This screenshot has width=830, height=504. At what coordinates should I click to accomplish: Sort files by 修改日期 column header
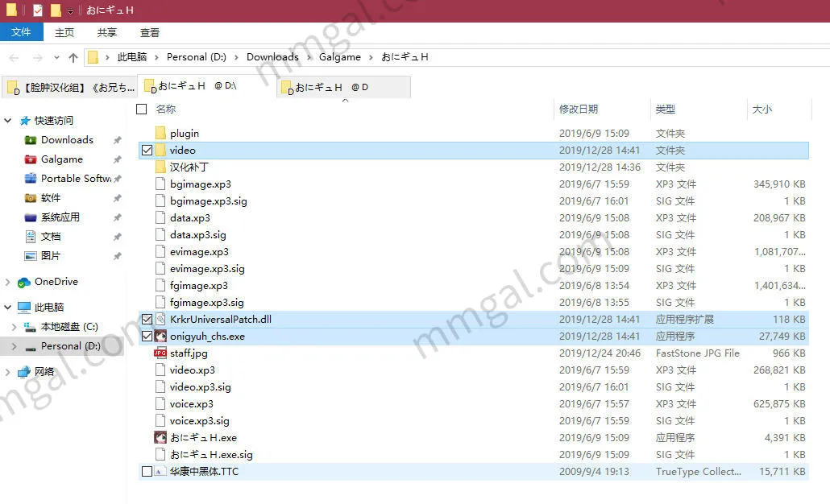pyautogui.click(x=579, y=109)
